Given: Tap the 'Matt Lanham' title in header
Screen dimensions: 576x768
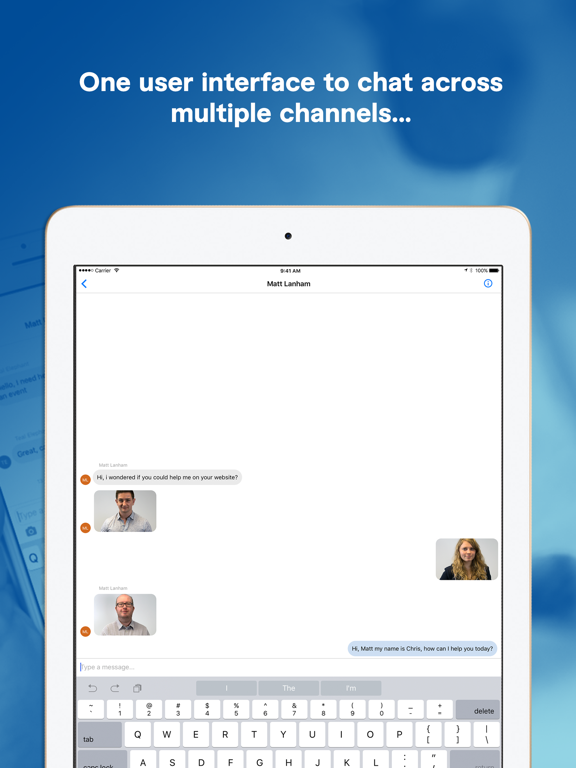Looking at the screenshot, I should pos(288,284).
